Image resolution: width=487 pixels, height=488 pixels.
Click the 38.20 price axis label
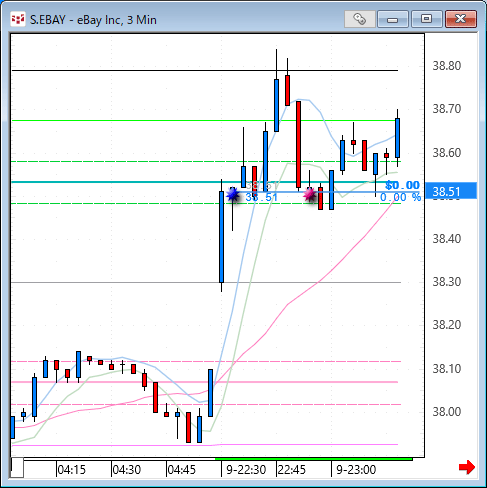[447, 325]
